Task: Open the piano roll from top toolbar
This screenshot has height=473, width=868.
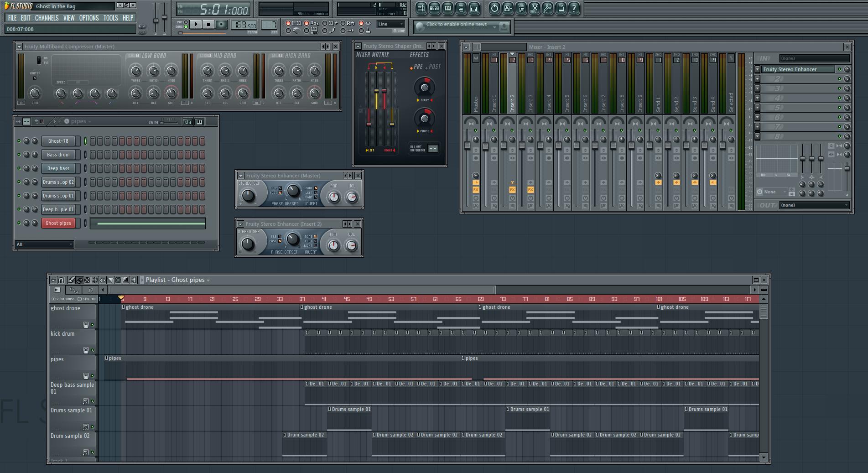Action: 447,8
